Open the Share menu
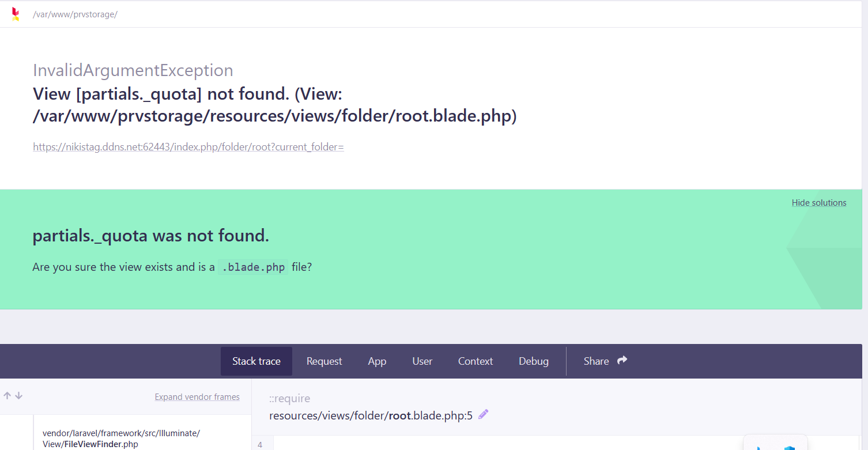Screen dimensions: 868x450 605,361
